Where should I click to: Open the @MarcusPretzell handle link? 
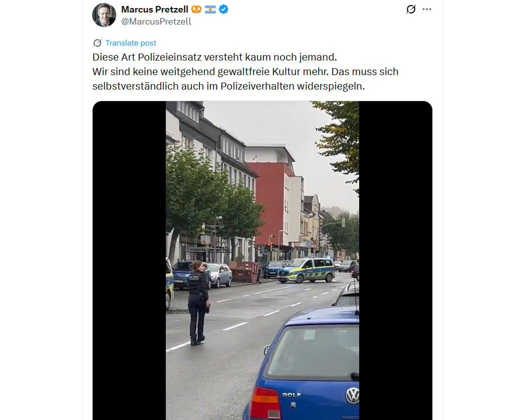[x=156, y=22]
